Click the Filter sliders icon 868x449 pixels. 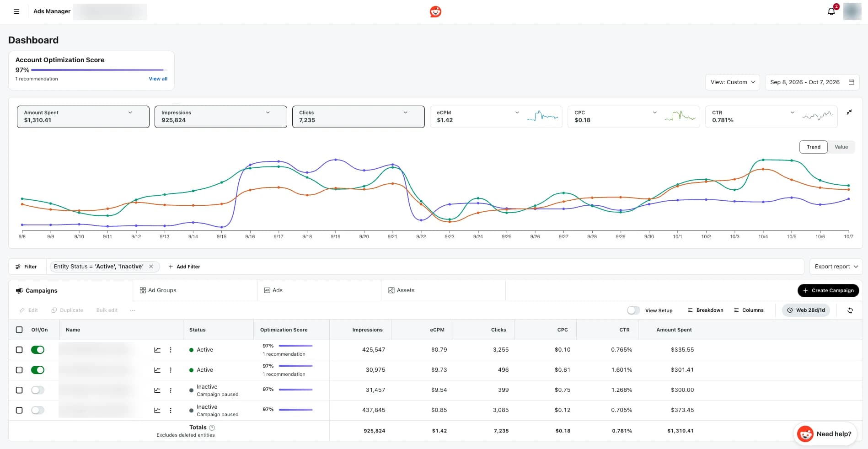pyautogui.click(x=18, y=267)
